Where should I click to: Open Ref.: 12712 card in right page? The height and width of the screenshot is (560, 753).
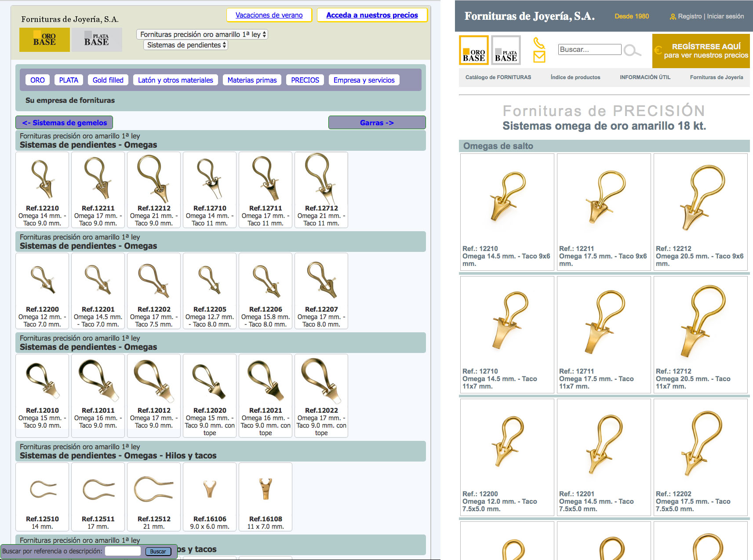(700, 335)
